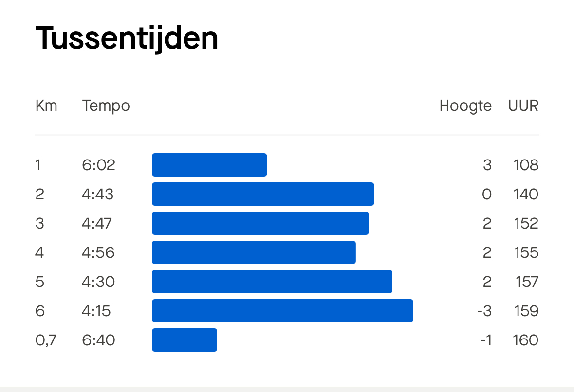The image size is (574, 392).
Task: Select the pace bar for kilometer 1
Action: (x=209, y=165)
